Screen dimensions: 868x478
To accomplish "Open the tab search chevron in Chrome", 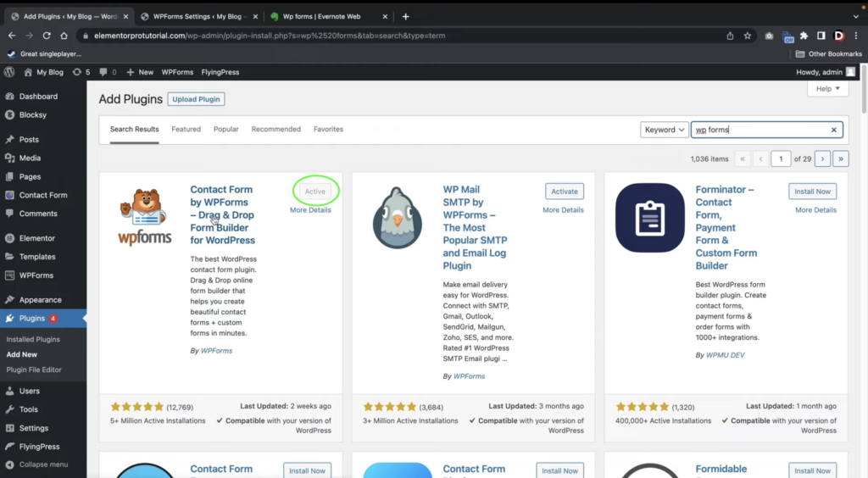I will pos(856,17).
